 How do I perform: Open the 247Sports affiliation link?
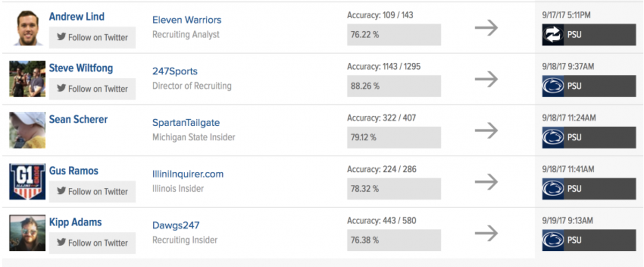(175, 71)
